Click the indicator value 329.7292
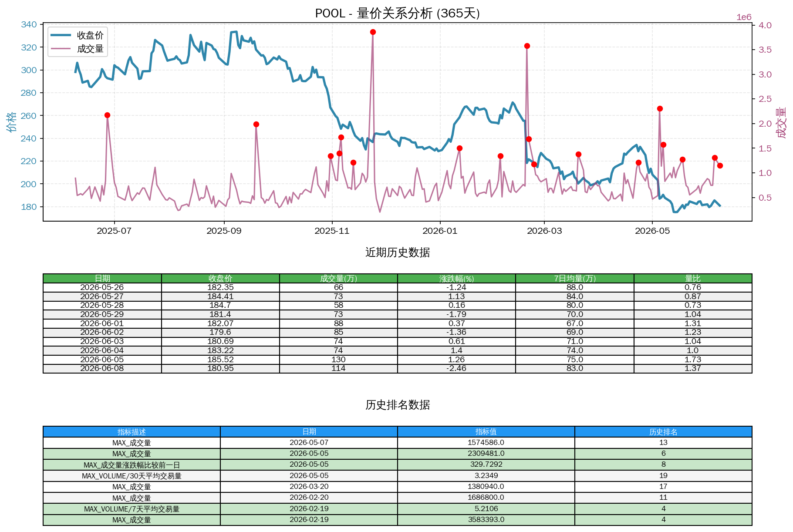Image resolution: width=793 pixels, height=532 pixels. click(486, 465)
